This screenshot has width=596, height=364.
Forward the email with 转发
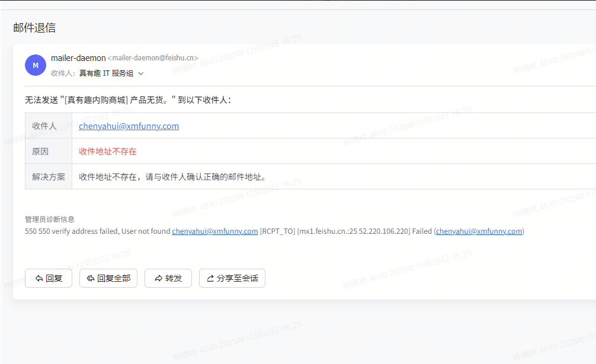click(x=168, y=278)
